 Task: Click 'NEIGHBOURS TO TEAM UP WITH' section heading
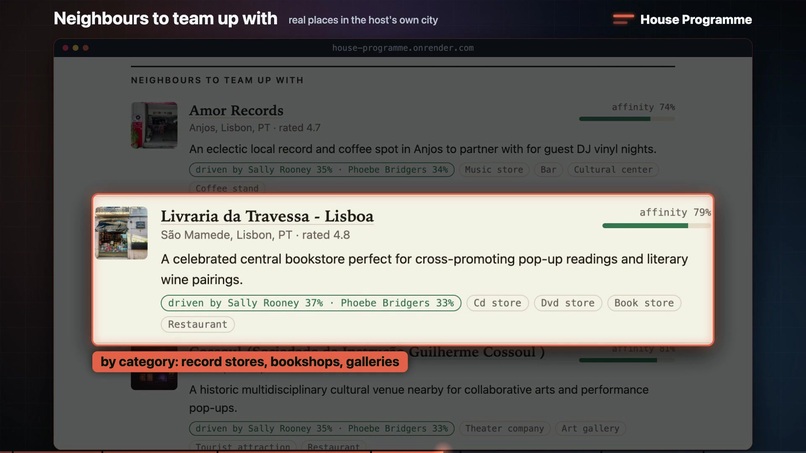coord(217,80)
